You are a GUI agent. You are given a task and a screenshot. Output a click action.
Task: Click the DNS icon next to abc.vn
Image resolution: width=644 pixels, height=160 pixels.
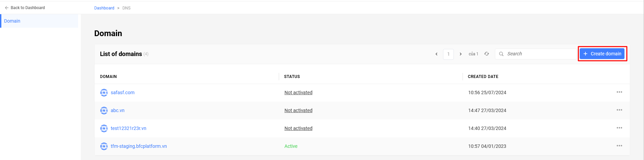(104, 110)
